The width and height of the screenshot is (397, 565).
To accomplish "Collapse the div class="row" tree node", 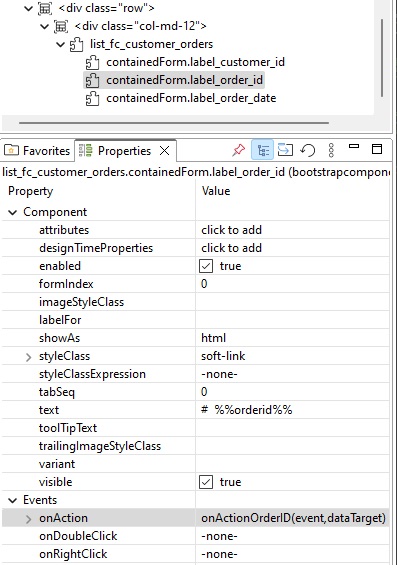I will point(28,8).
